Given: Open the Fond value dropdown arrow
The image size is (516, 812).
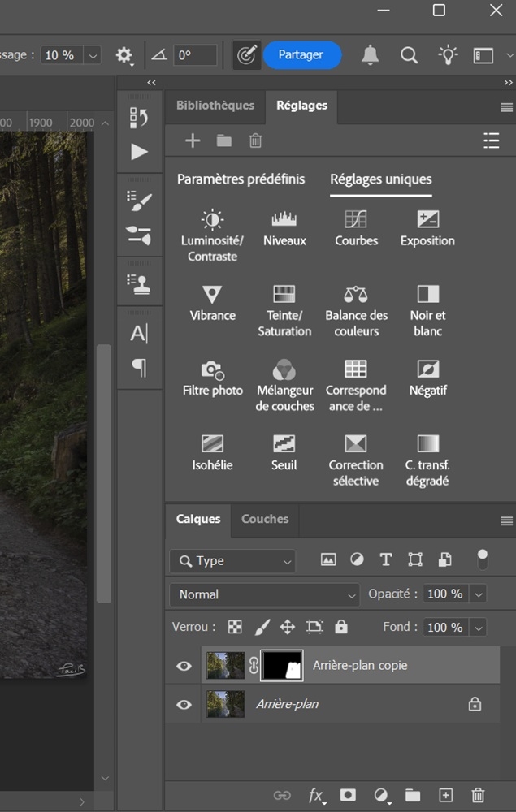Looking at the screenshot, I should click(x=479, y=628).
